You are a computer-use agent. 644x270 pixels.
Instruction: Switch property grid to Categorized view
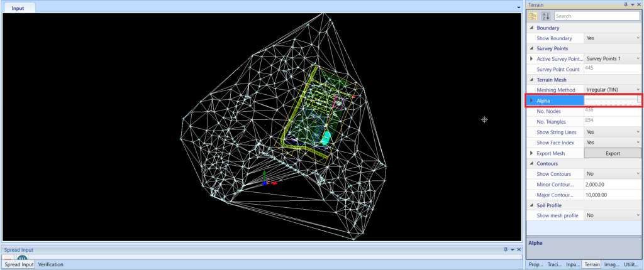pyautogui.click(x=533, y=16)
